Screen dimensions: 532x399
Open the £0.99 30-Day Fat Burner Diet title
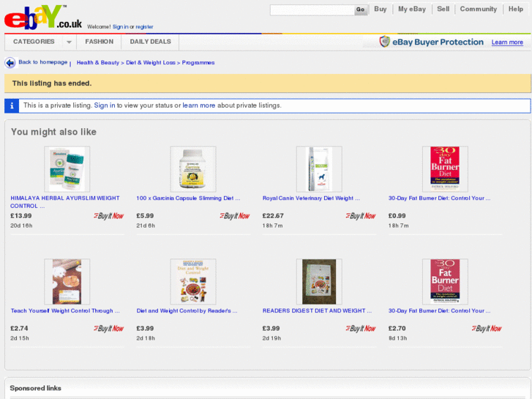pyautogui.click(x=439, y=198)
